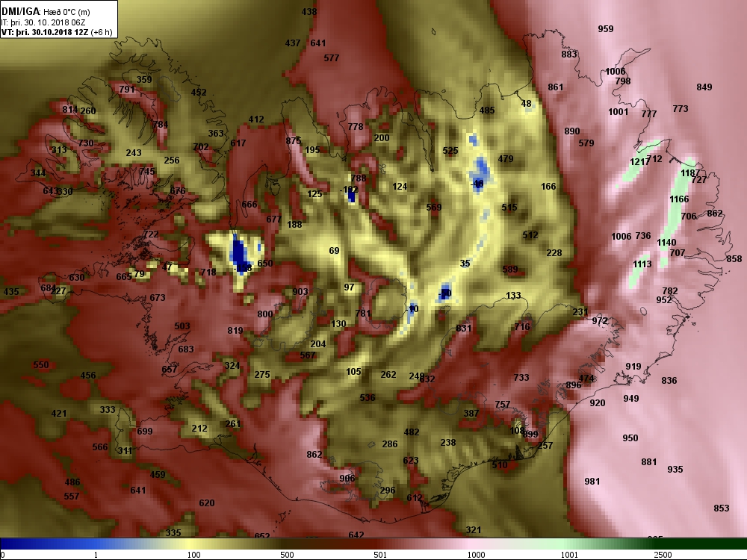Click the map value '733'
Screen dimensions: 747x560
[x=521, y=378]
